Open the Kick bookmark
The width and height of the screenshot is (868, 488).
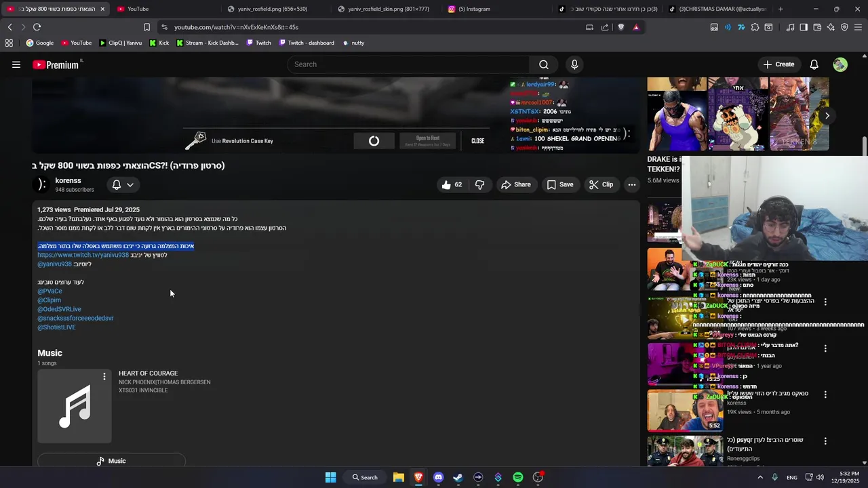(x=159, y=43)
